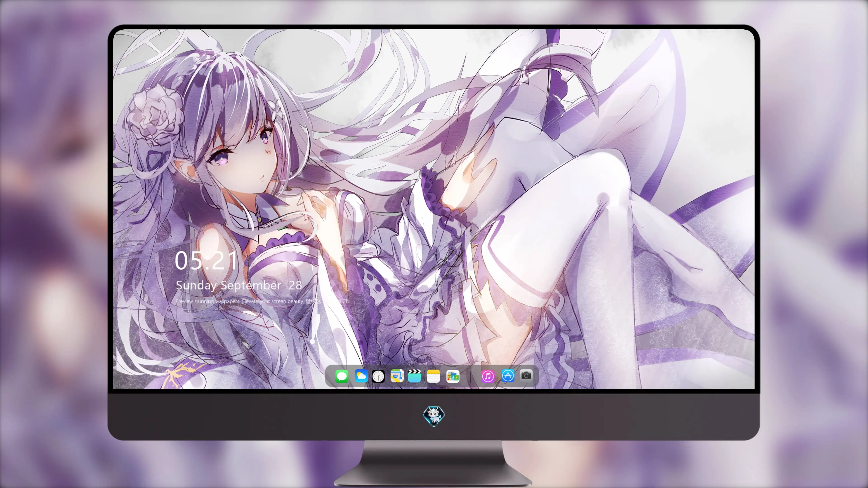Open the Camera app in the dock
This screenshot has height=488, width=868.
[526, 375]
